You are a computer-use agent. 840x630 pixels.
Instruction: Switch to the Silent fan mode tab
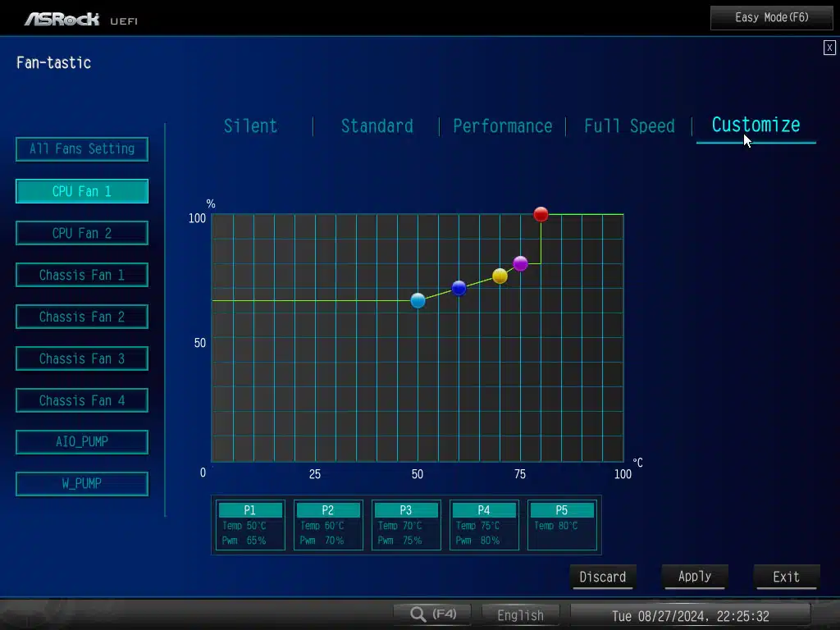click(251, 126)
